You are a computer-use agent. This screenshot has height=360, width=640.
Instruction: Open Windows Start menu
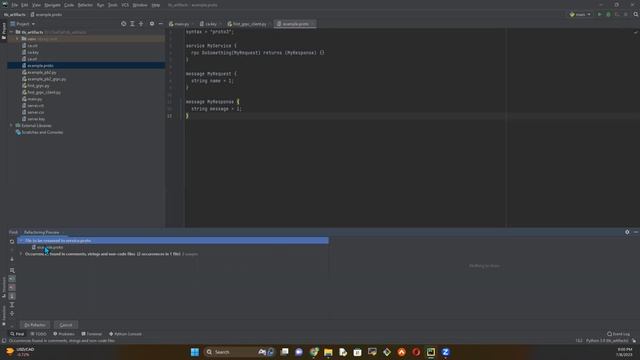pyautogui.click(x=195, y=352)
